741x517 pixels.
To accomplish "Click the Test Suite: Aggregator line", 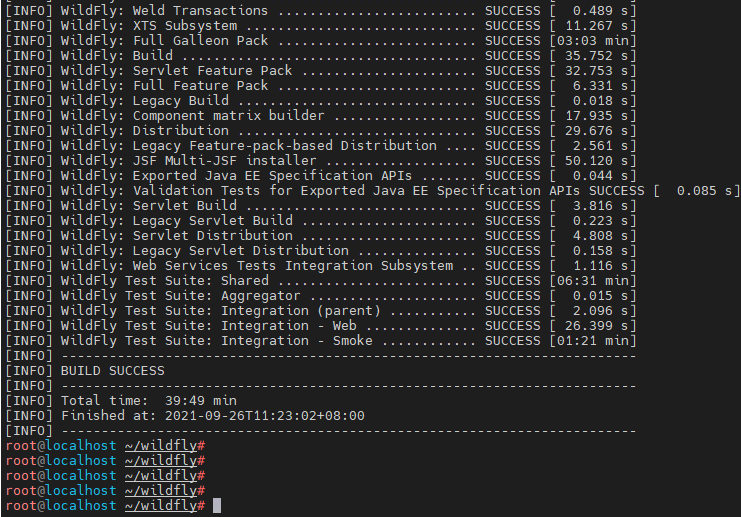I will click(x=321, y=296).
